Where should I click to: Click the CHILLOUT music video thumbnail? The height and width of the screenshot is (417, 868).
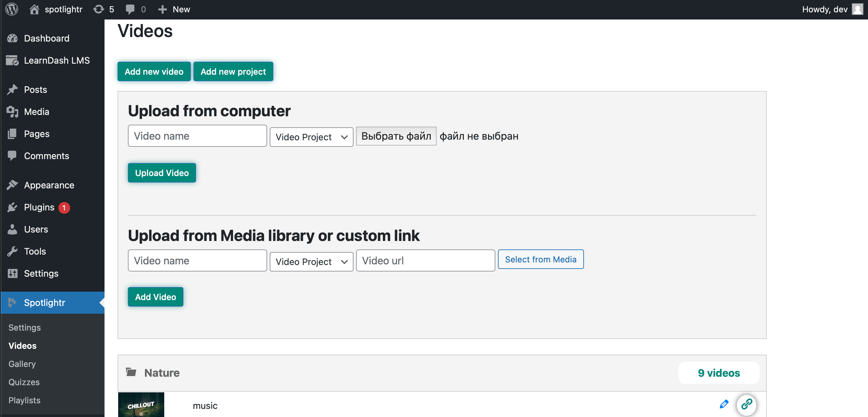click(141, 405)
